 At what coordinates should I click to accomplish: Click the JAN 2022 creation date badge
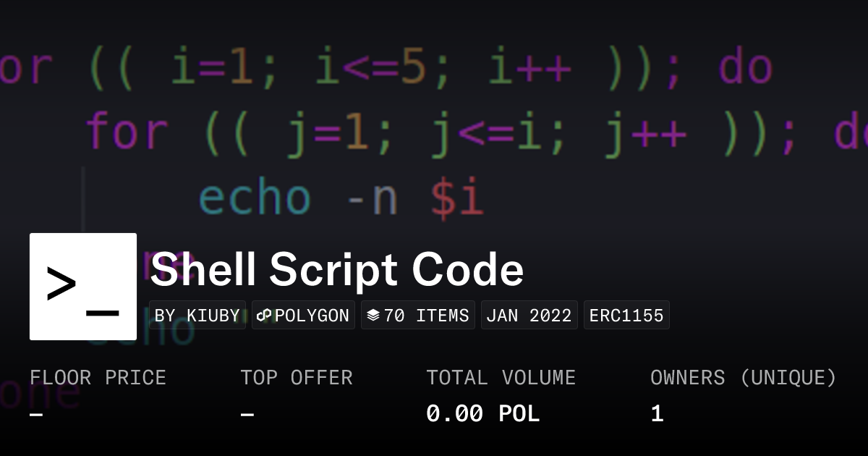(x=529, y=315)
